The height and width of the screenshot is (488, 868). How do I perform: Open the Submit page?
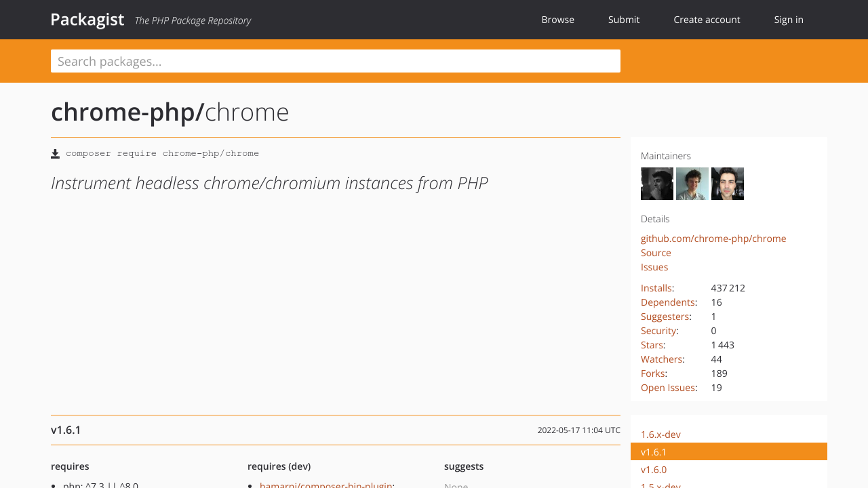point(623,20)
